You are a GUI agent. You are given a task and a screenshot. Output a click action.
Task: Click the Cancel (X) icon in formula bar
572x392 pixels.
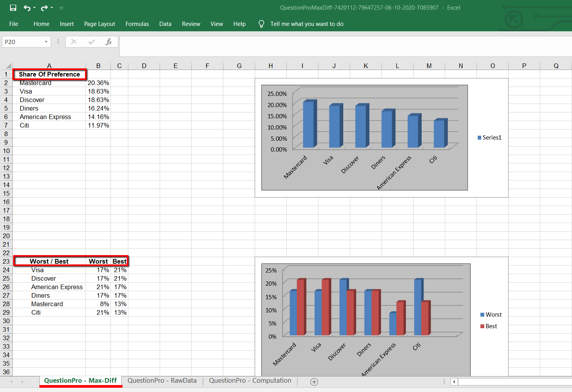74,42
